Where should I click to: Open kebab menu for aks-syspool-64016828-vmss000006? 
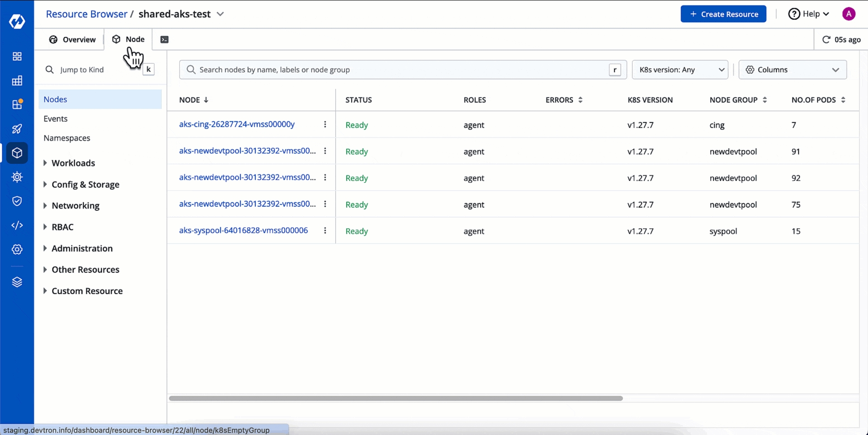click(x=325, y=230)
